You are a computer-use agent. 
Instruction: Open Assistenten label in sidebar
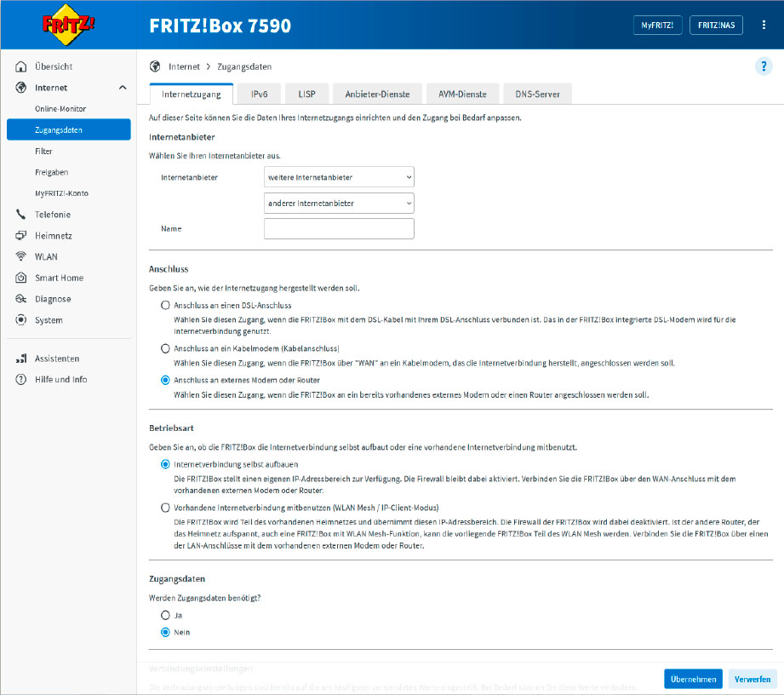[57, 359]
